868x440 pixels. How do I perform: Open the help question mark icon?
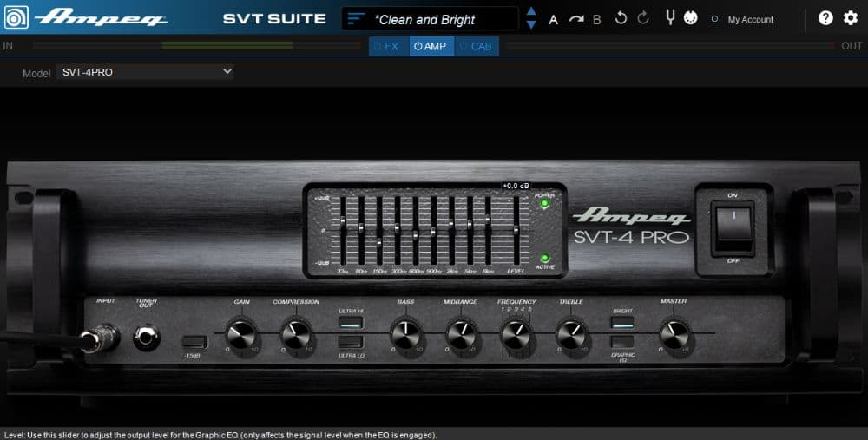[x=825, y=18]
